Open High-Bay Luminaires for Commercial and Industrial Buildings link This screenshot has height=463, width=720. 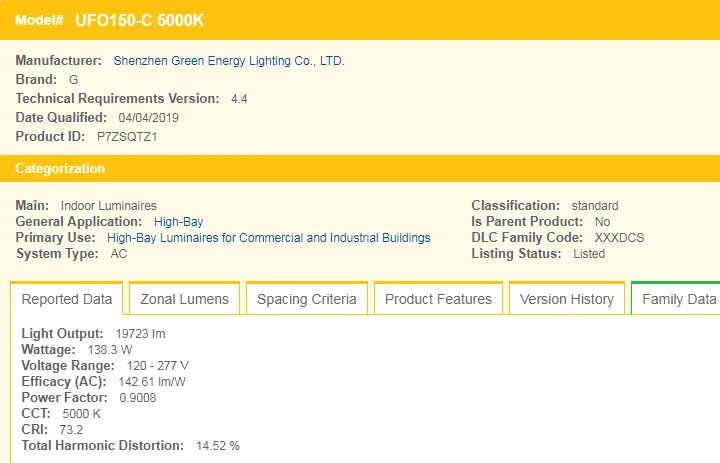pos(269,237)
